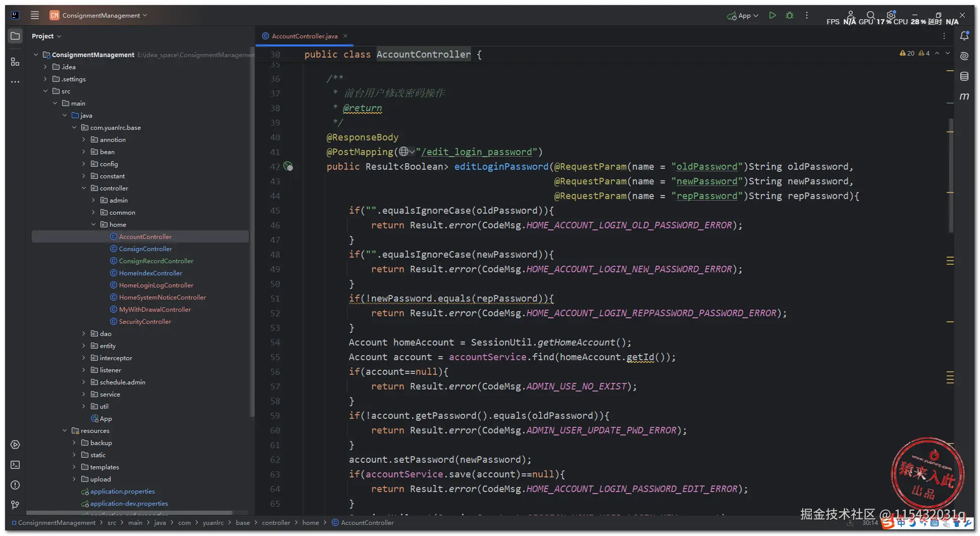Screen dimensions: 980x536
Task: Open the Notifications panel
Action: coord(964,36)
